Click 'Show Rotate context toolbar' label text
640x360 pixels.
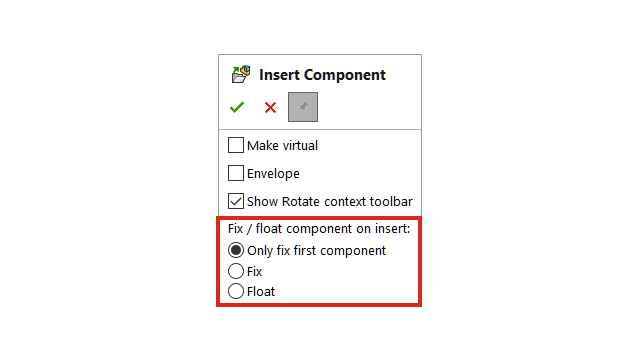pos(330,201)
